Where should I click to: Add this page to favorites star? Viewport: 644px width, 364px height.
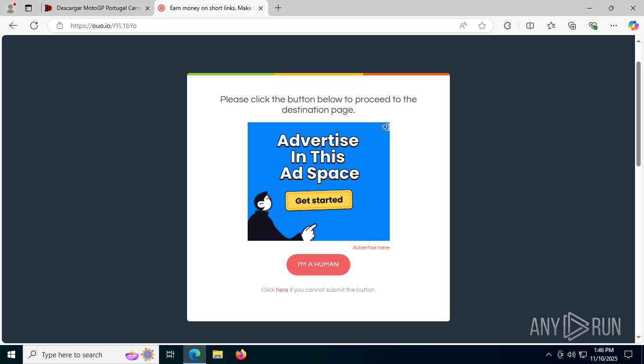pos(482,26)
